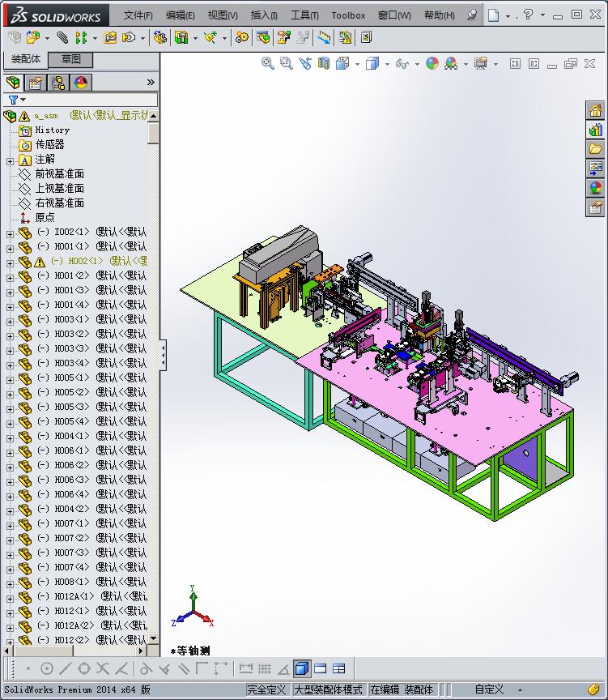
Task: Toggle the 3D drawing view cube button
Action: pyautogui.click(x=302, y=668)
